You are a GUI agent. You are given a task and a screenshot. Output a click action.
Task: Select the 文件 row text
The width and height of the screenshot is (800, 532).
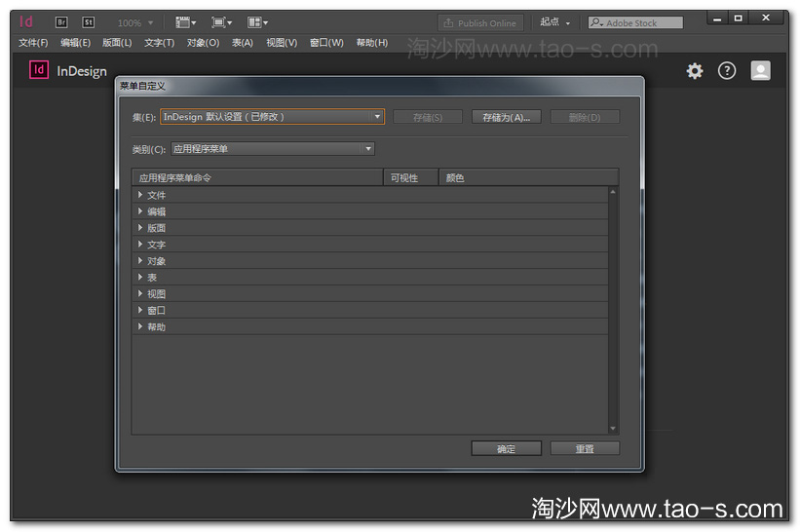click(x=156, y=195)
